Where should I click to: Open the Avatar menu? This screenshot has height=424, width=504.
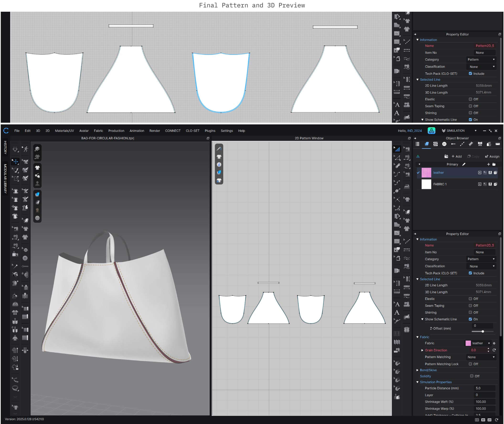tap(84, 131)
